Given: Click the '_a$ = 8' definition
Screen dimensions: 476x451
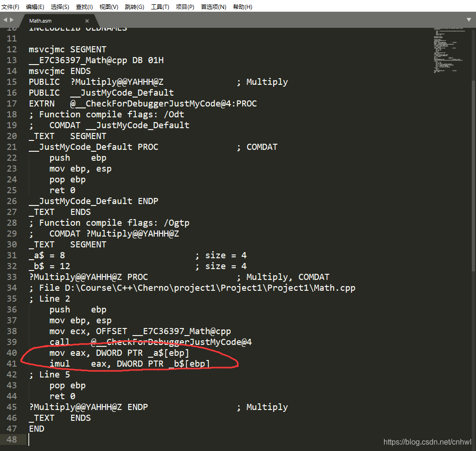Looking at the screenshot, I should tap(47, 255).
